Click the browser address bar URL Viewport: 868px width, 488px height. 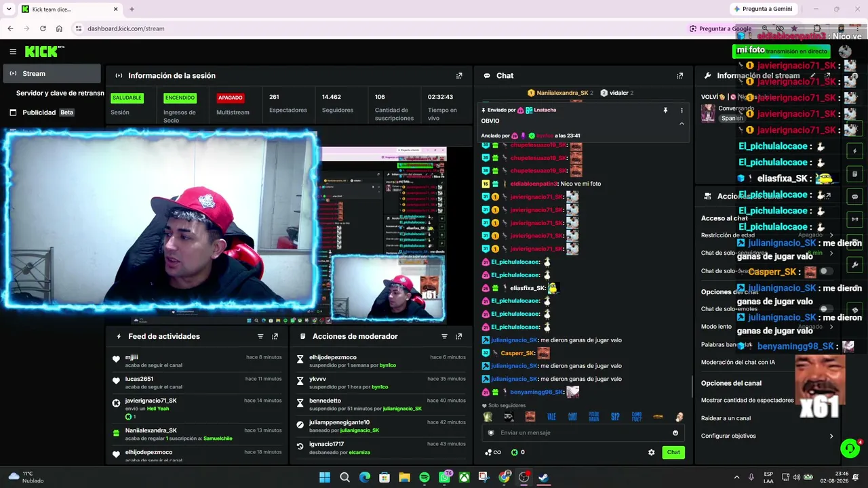point(126,28)
